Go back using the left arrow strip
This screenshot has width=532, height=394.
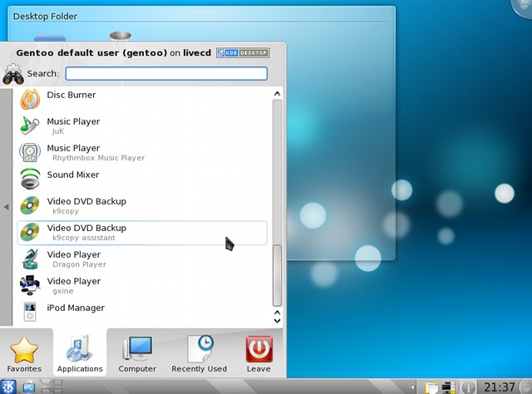pyautogui.click(x=6, y=207)
